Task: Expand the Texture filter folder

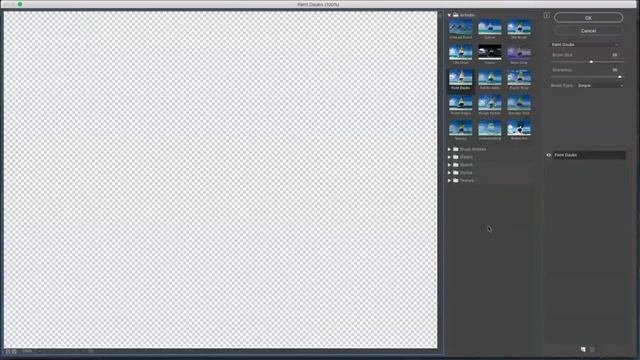Action: [x=449, y=180]
